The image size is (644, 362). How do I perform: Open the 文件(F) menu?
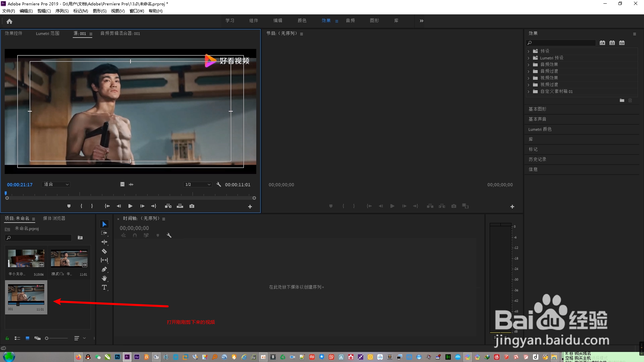click(x=9, y=11)
